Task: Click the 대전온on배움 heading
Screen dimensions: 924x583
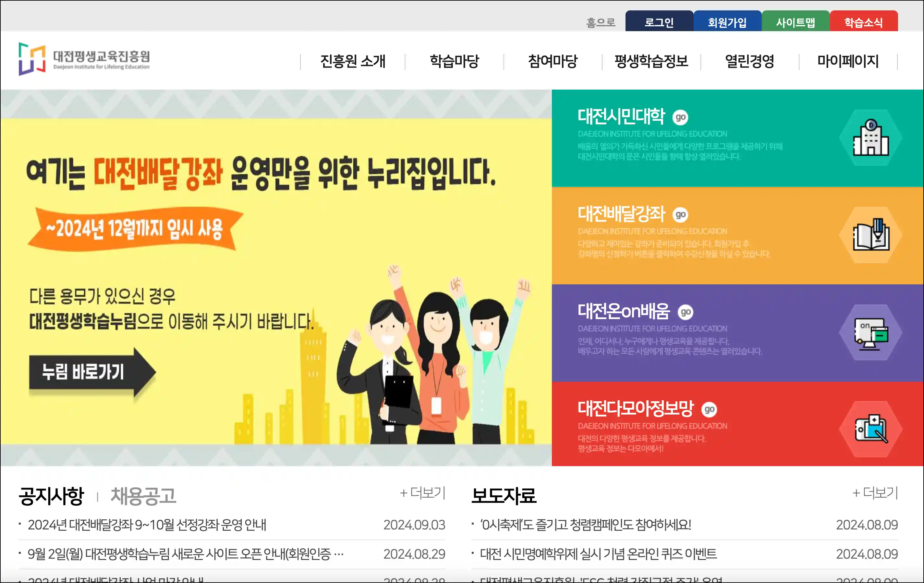Action: (x=624, y=312)
